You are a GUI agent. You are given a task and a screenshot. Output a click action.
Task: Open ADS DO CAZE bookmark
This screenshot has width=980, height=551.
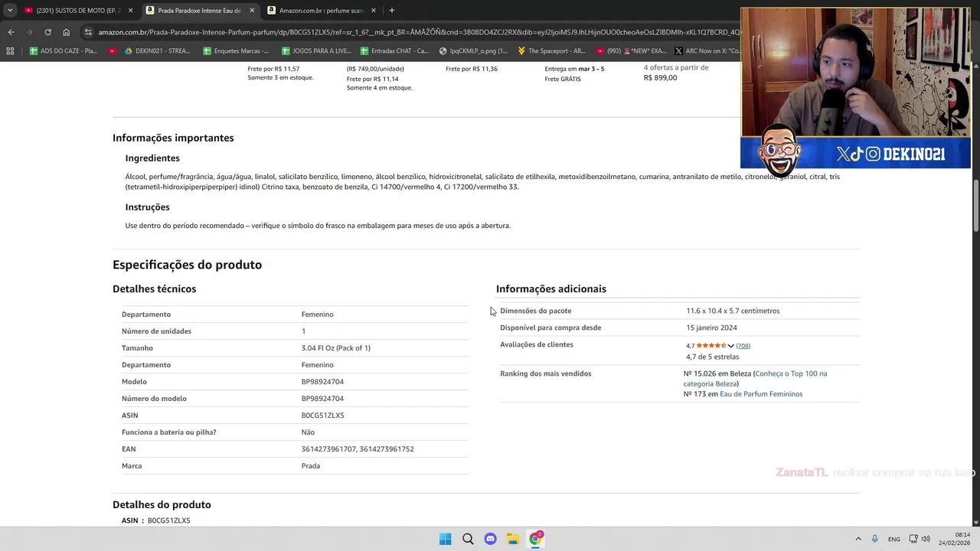63,51
